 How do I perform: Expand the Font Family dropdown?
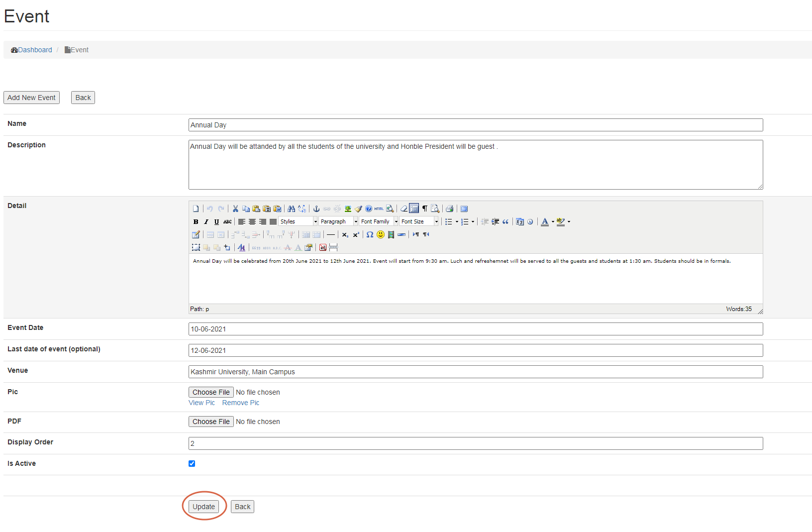click(x=379, y=222)
